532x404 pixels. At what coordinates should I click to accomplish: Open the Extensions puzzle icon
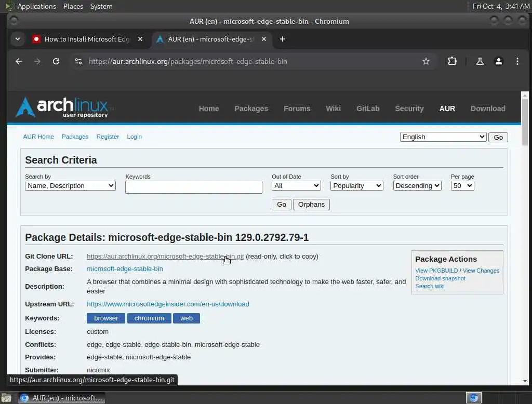452,61
